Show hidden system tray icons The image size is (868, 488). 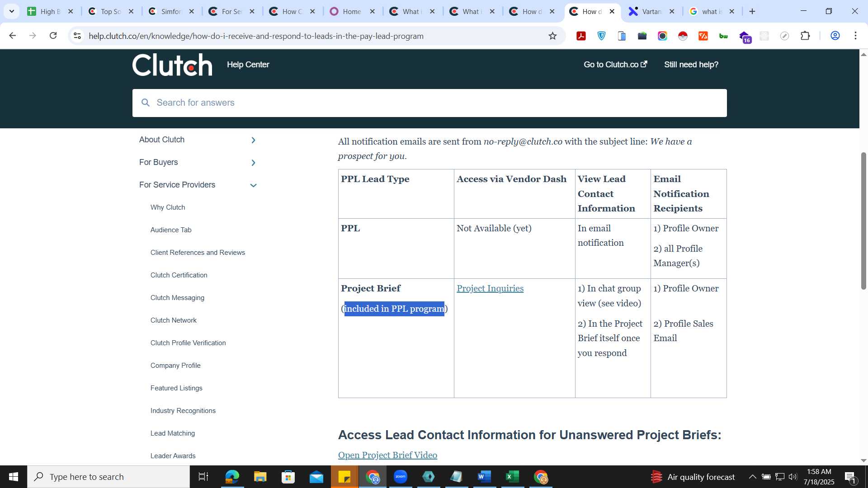[752, 477]
